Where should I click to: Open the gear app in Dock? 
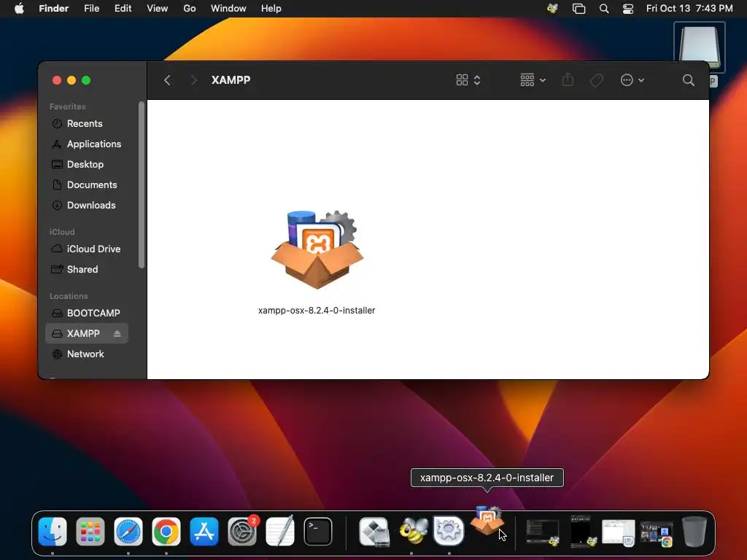449,531
